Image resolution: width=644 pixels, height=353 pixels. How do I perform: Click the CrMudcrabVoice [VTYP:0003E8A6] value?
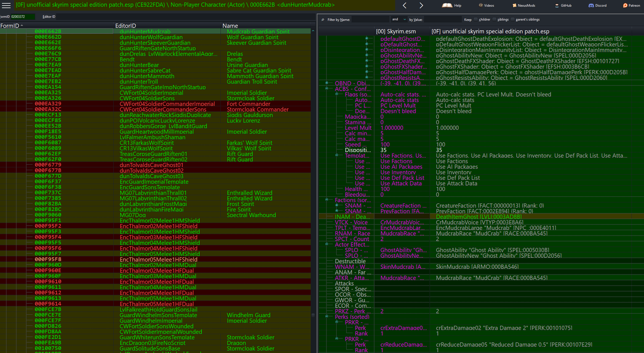(x=479, y=222)
